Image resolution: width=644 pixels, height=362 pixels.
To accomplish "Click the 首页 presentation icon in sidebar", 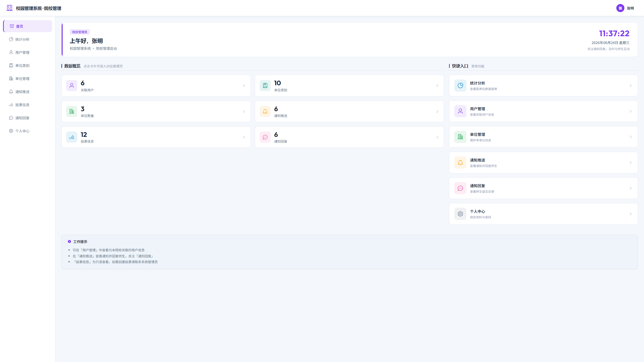I will (12, 26).
